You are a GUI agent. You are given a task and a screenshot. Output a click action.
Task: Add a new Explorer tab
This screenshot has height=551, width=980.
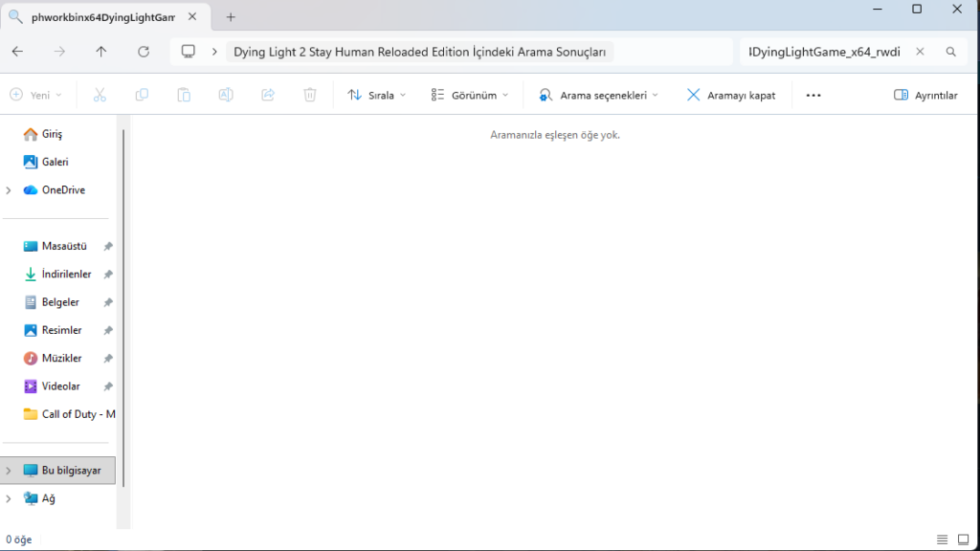pos(231,17)
